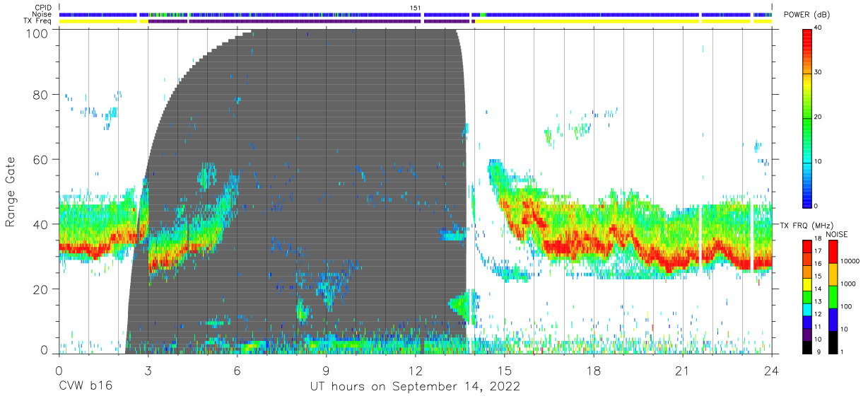The width and height of the screenshot is (868, 401).
Task: Click the 6 tick on the UT hours axis
Action: 237,370
